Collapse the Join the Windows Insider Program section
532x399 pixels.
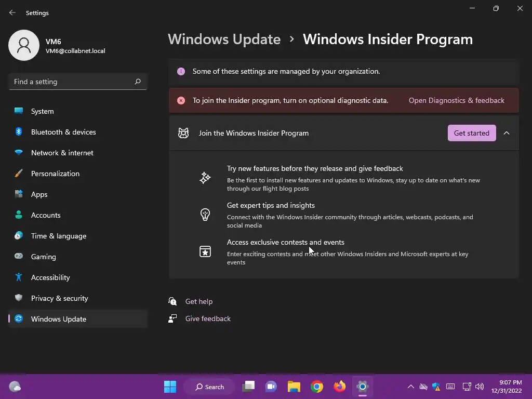(x=507, y=133)
